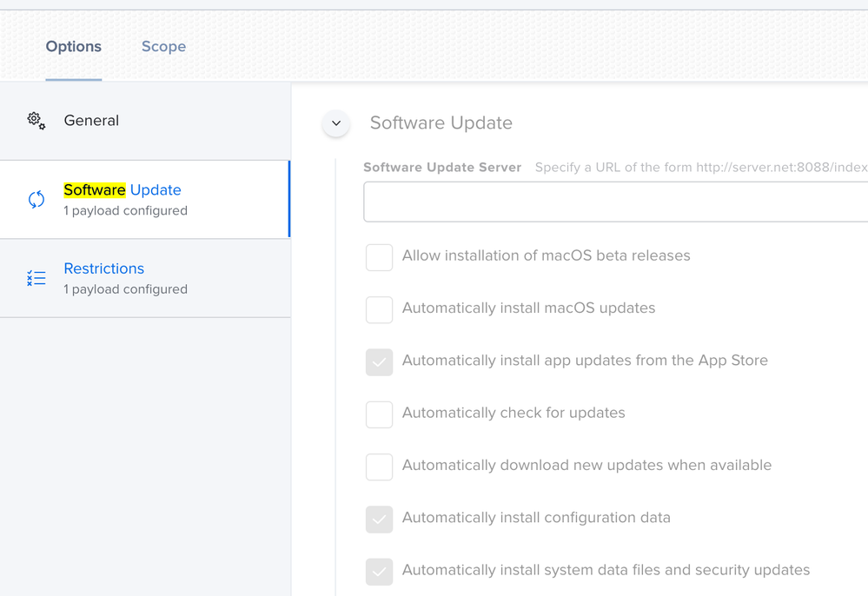The width and height of the screenshot is (868, 596).
Task: Toggle Automatically install configuration data checkbox
Action: pos(379,519)
